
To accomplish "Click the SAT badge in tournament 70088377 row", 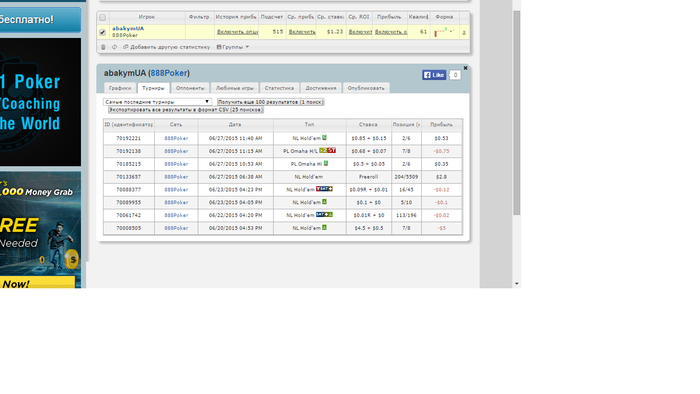I will [324, 189].
